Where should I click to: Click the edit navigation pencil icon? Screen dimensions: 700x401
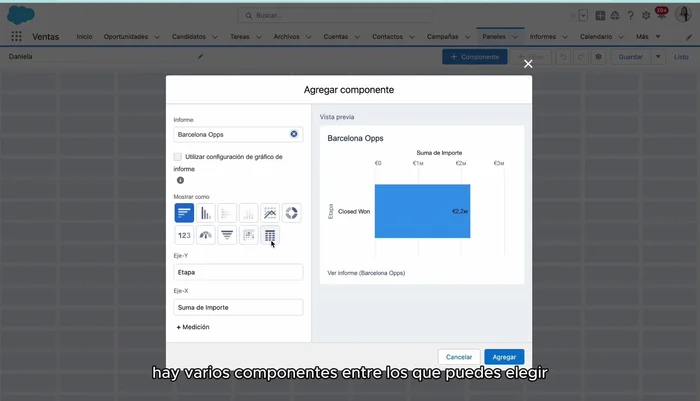click(689, 37)
